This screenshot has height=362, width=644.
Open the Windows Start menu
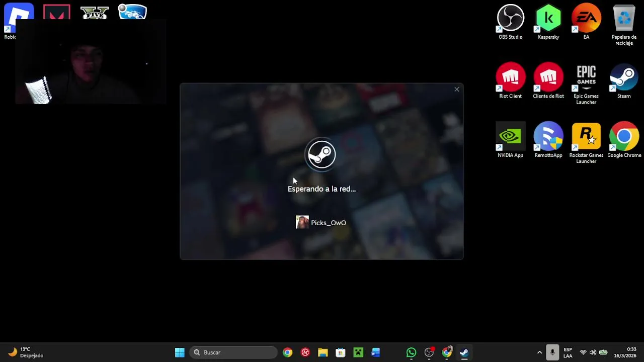coord(180,352)
